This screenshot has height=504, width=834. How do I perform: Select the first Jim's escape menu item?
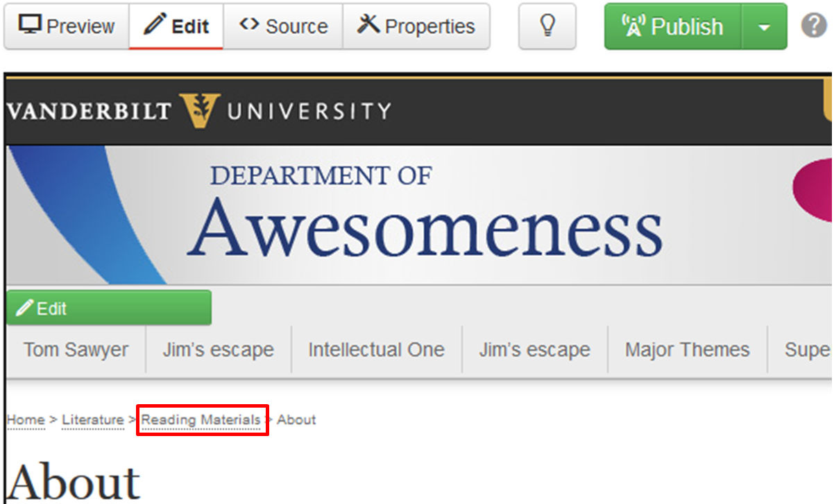click(218, 350)
